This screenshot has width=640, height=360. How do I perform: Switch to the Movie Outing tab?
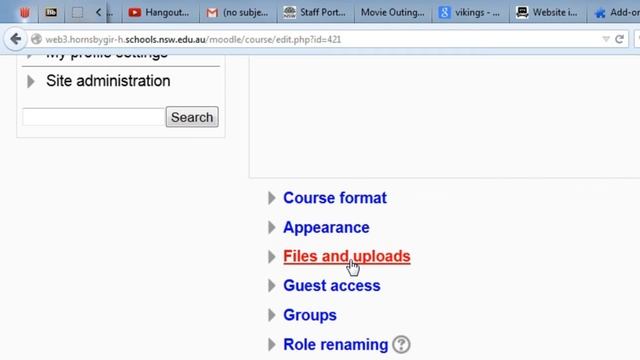(x=392, y=12)
